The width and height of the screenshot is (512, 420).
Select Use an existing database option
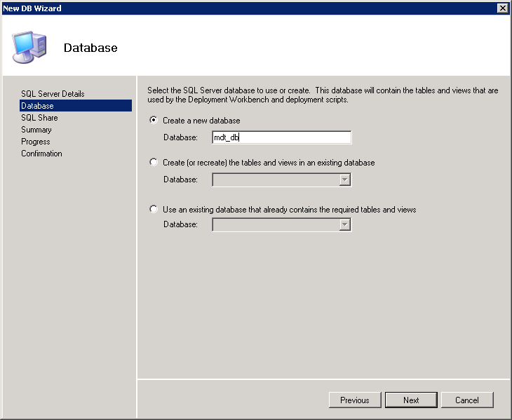pos(154,210)
